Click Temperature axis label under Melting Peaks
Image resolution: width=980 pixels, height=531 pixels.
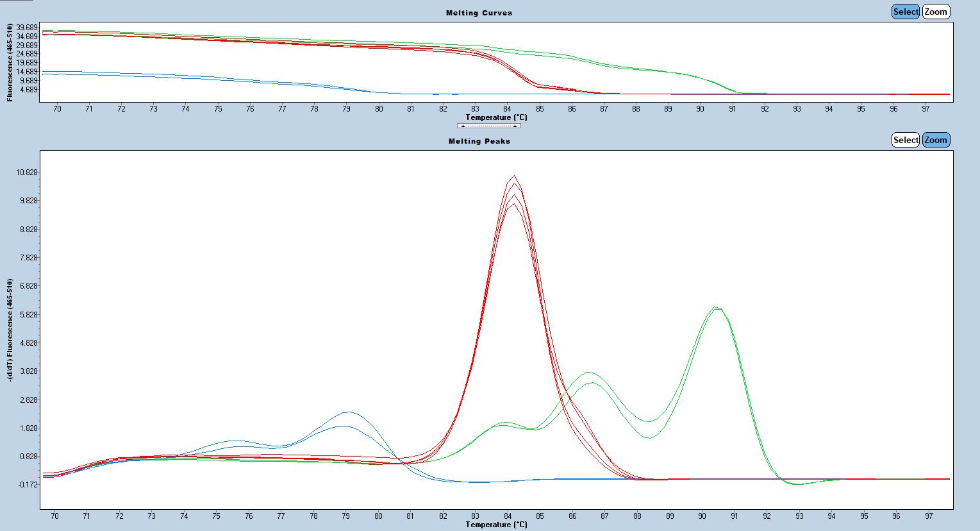(496, 525)
